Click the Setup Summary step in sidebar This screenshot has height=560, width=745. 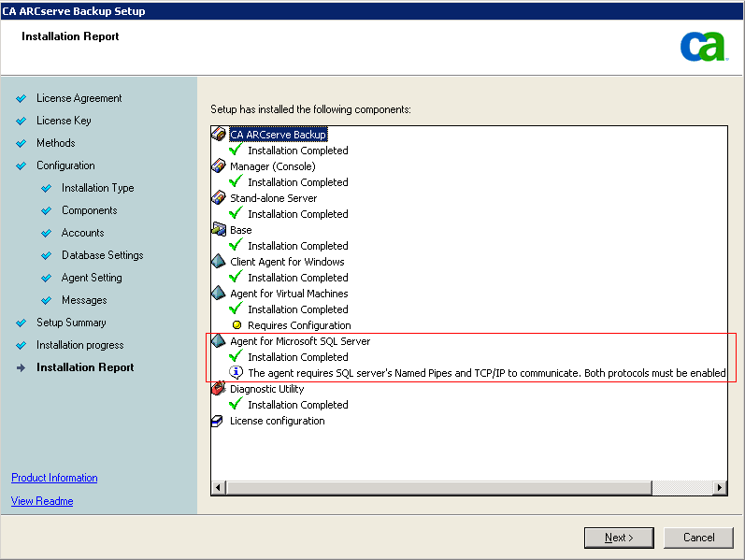(x=71, y=323)
